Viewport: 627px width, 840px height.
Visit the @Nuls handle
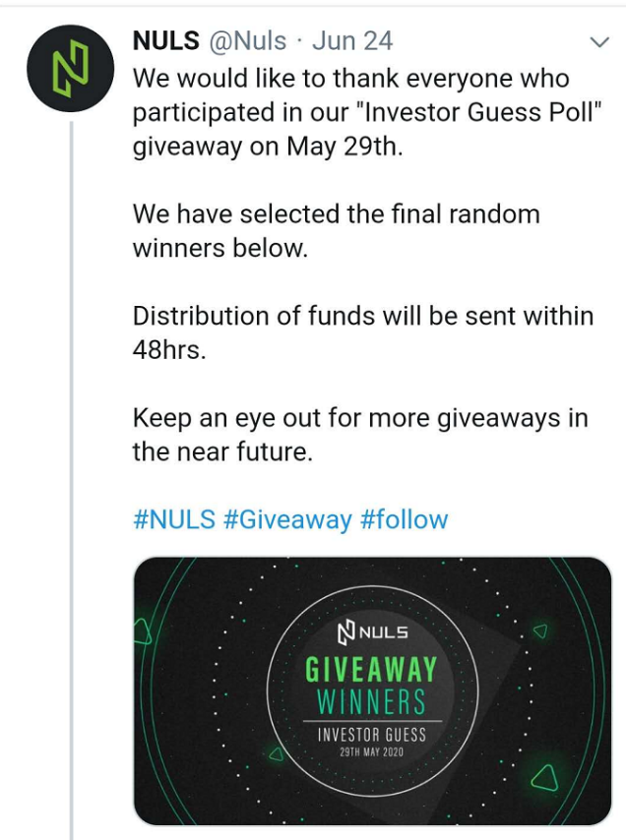[x=248, y=40]
